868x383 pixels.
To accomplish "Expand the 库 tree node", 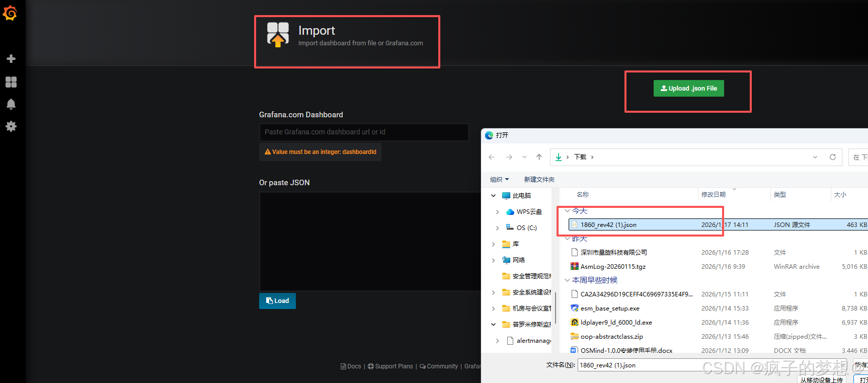I will coord(493,244).
